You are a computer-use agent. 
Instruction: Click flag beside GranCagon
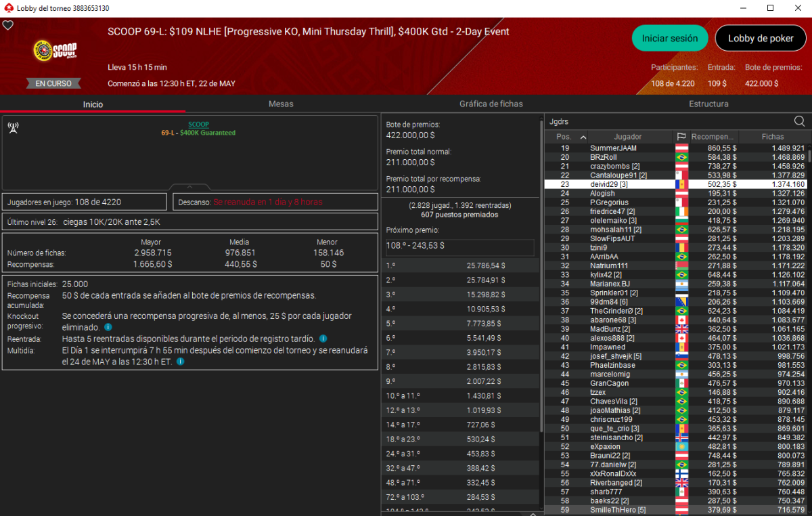pos(681,383)
